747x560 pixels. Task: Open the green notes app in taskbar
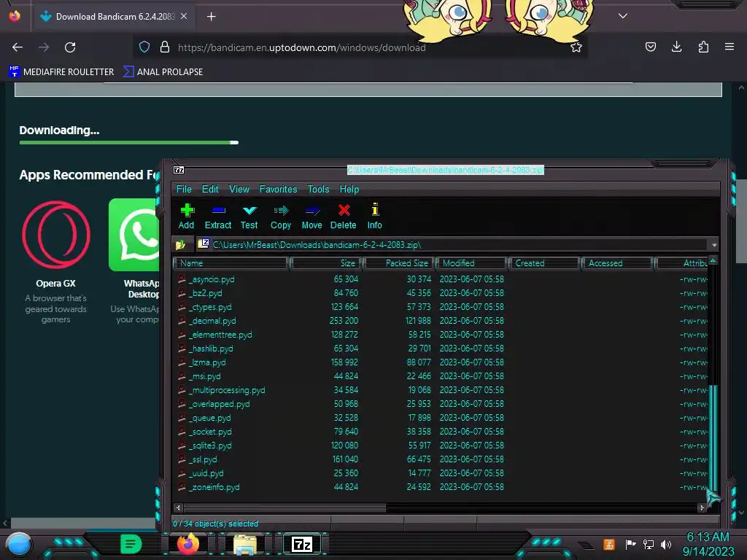pos(131,543)
